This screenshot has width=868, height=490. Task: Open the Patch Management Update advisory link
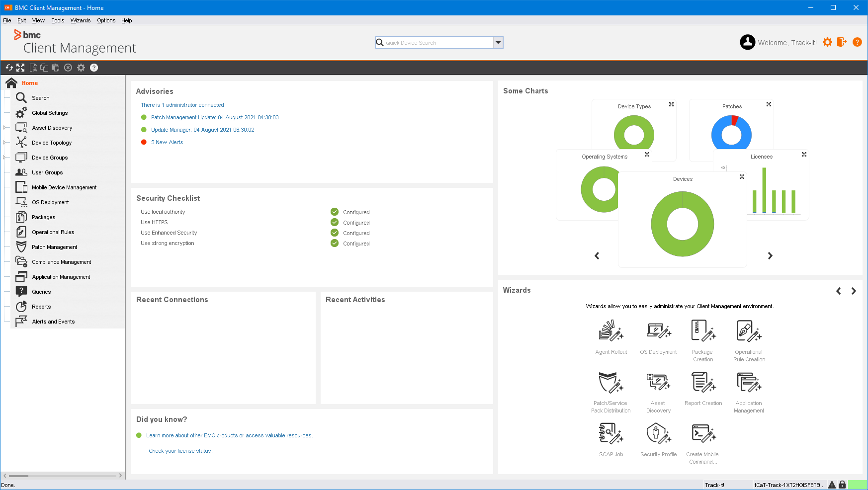[x=215, y=117]
